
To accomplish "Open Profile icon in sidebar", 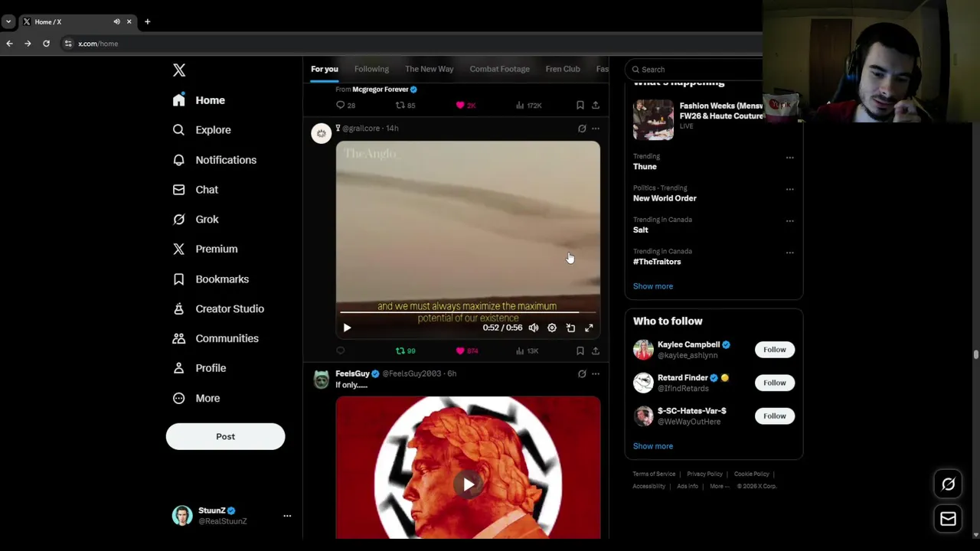I will coord(178,368).
